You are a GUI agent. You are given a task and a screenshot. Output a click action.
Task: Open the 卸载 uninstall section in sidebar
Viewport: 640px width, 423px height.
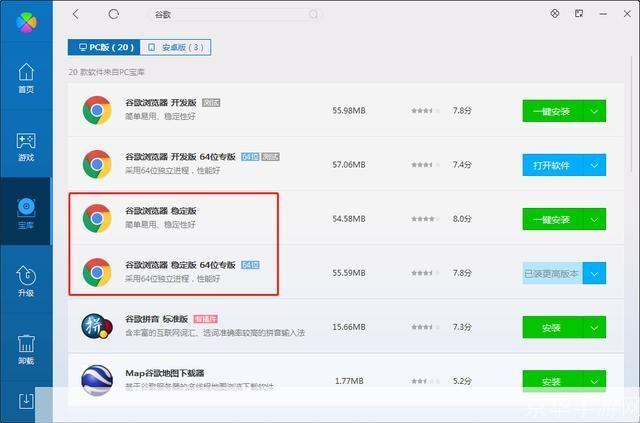pos(26,350)
